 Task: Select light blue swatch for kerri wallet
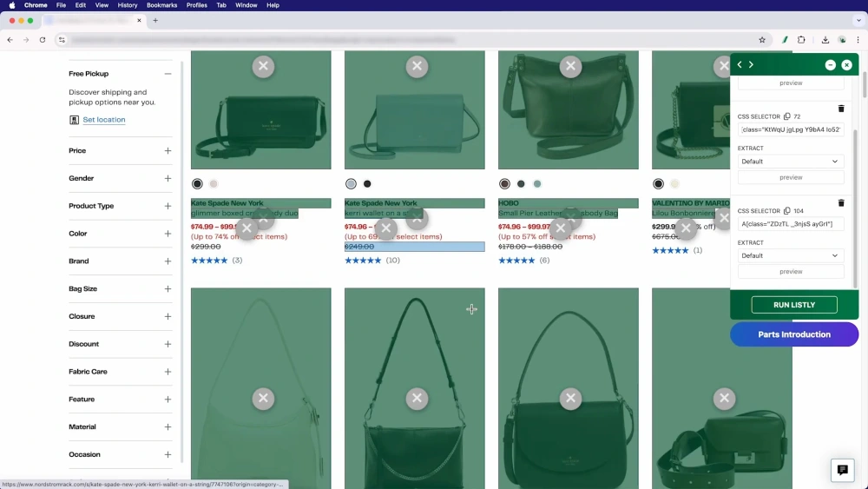[351, 184]
